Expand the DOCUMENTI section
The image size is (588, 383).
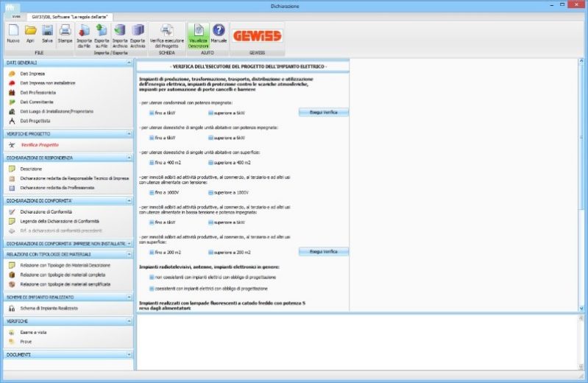[x=129, y=355]
